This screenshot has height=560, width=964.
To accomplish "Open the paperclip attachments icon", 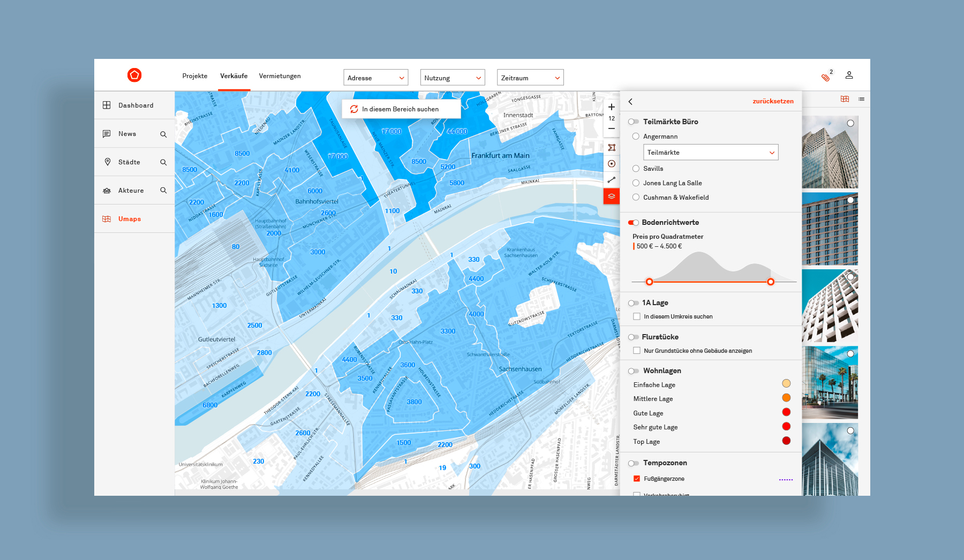I will tap(825, 77).
